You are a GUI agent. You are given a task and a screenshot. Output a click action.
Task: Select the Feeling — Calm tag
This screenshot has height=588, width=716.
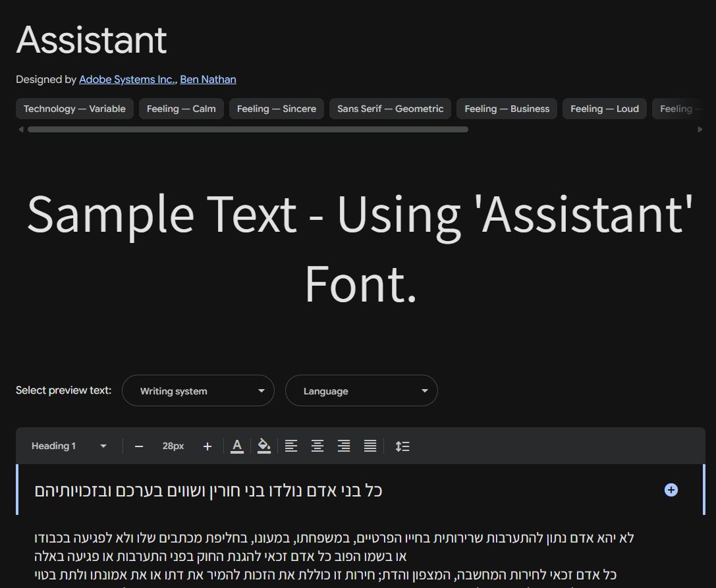[x=181, y=109]
